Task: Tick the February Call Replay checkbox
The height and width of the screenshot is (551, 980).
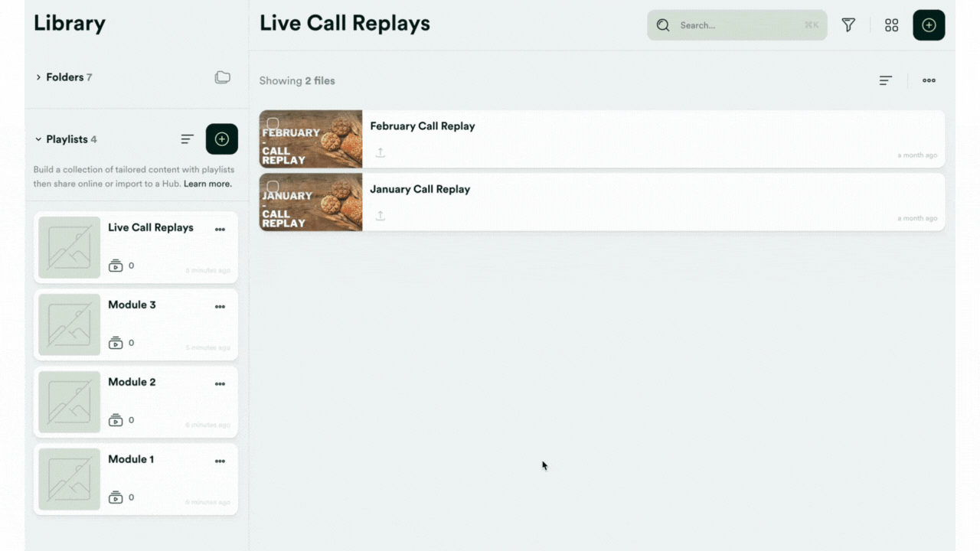Action: (273, 123)
